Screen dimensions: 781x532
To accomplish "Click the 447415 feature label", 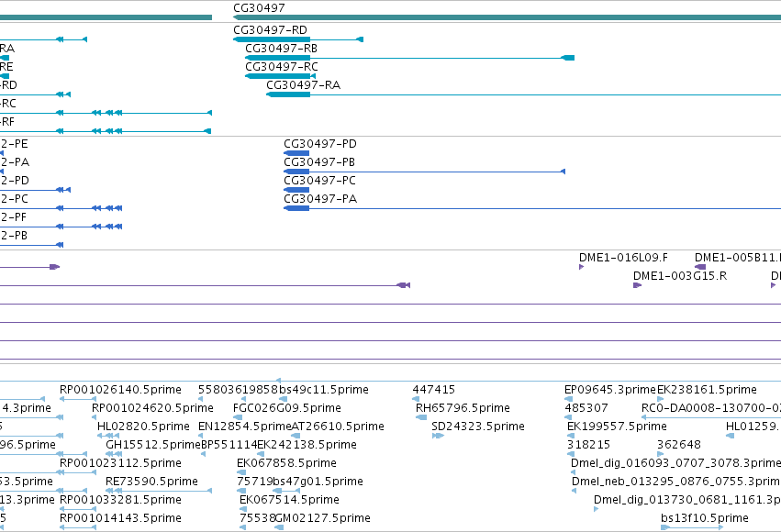I will (x=434, y=390).
